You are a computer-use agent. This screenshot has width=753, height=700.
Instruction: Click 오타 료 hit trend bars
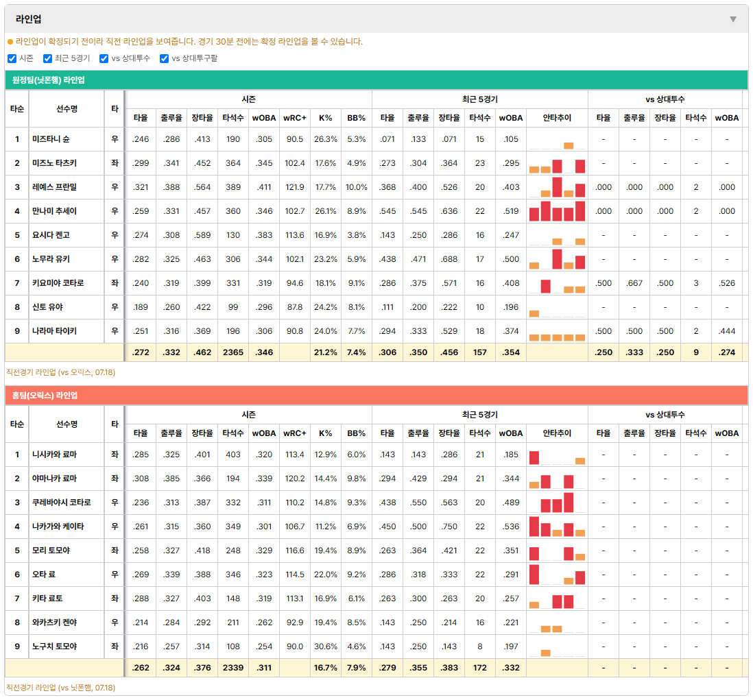557,575
